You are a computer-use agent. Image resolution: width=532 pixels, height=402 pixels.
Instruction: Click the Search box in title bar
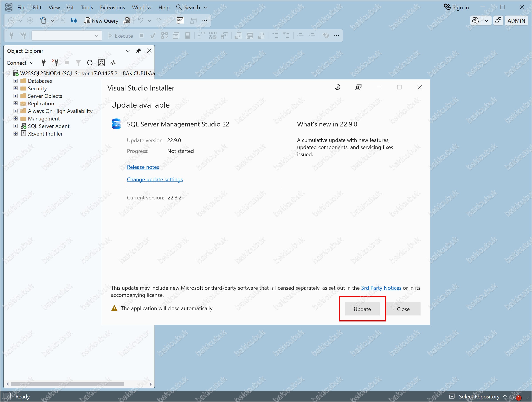(192, 8)
